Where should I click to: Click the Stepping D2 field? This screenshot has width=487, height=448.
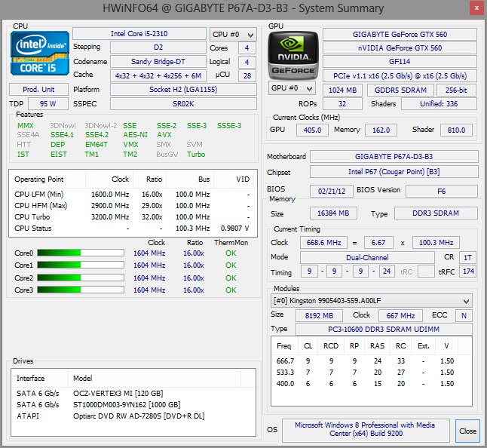pyautogui.click(x=158, y=48)
